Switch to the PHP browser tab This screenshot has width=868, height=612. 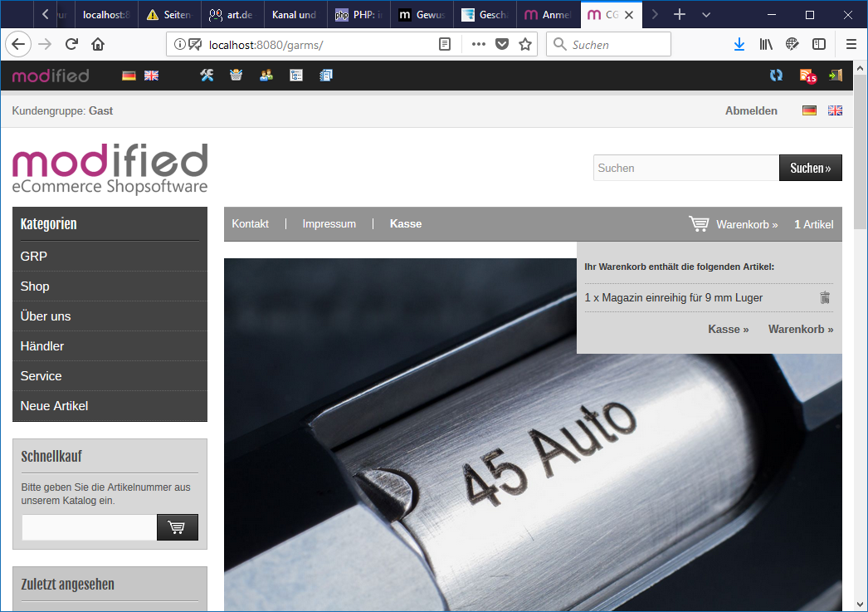[358, 15]
